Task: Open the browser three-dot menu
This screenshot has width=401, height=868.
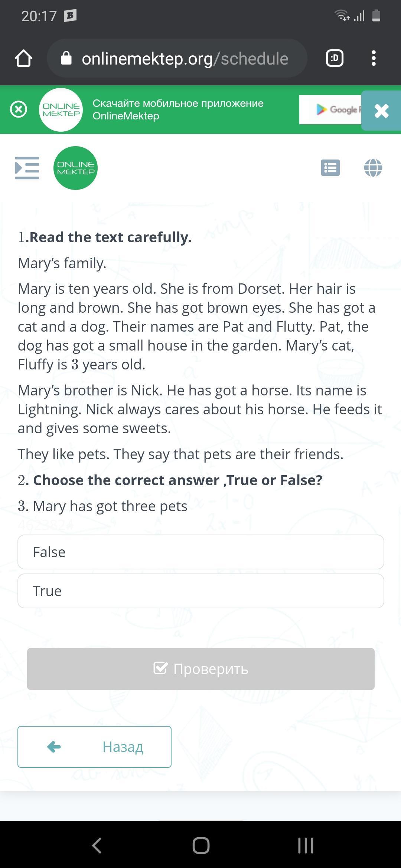Action: point(374,58)
